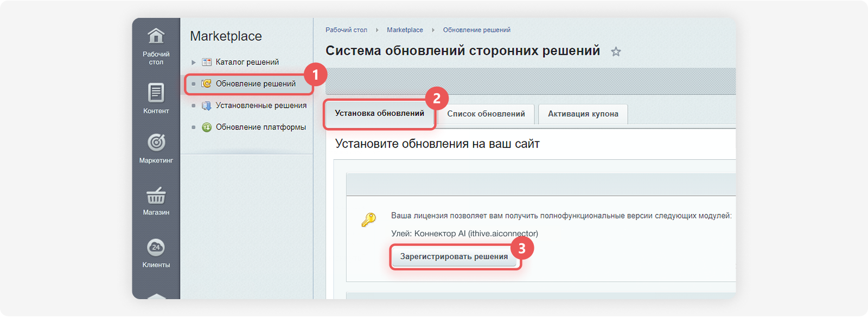Follow the Рабочий стол breadcrumb link
This screenshot has width=868, height=317.
[346, 30]
